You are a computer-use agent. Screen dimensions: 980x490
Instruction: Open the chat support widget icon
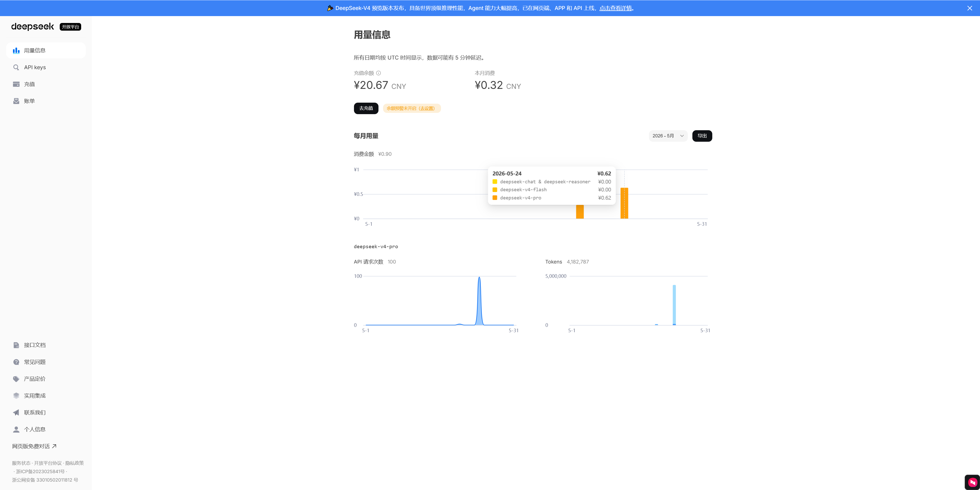click(x=972, y=482)
